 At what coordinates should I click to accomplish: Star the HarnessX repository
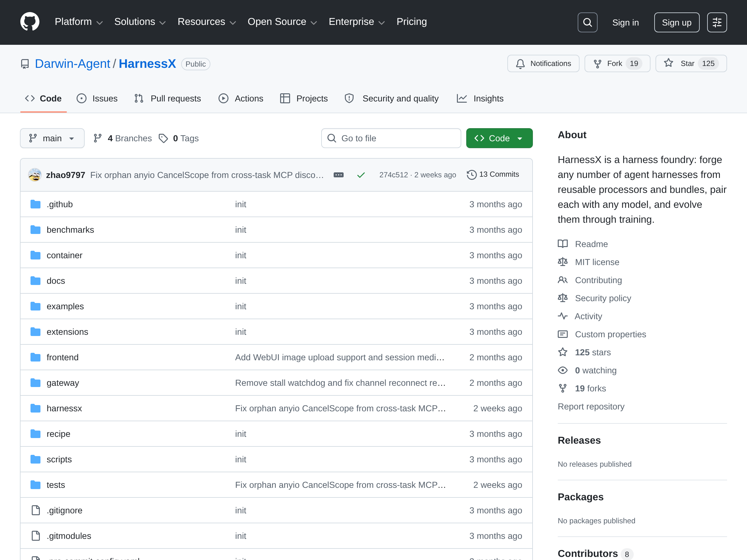point(691,63)
